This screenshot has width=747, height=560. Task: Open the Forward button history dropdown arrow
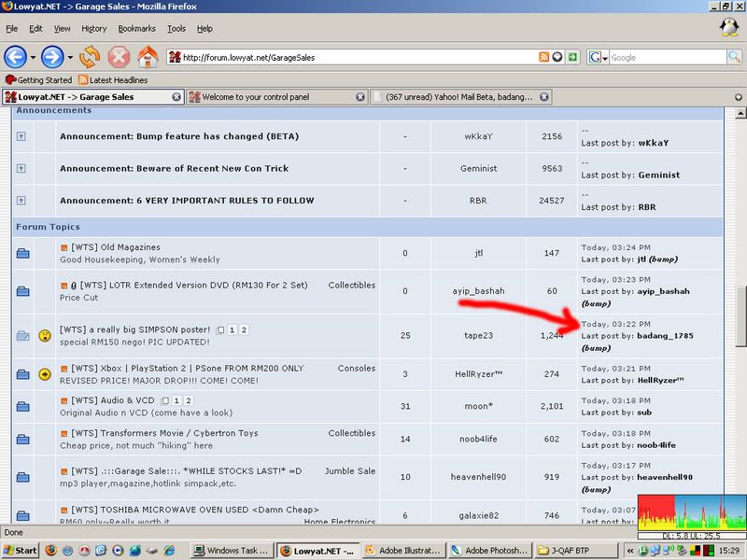(70, 57)
